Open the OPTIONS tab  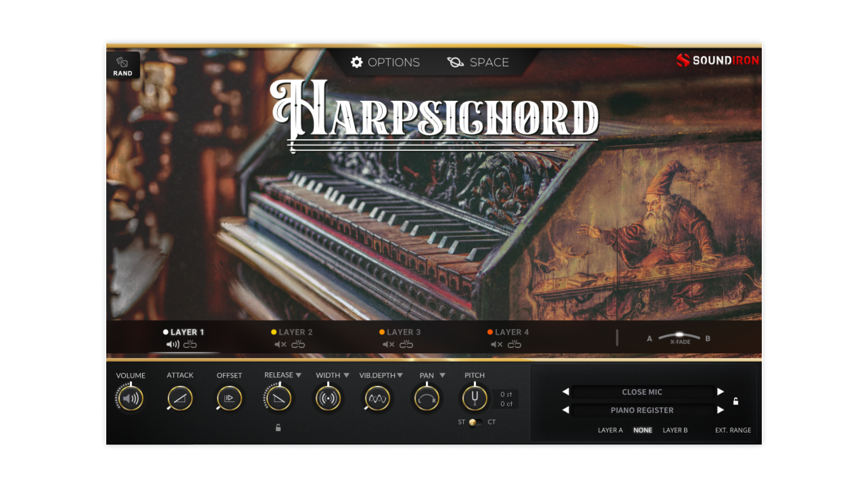(x=393, y=62)
